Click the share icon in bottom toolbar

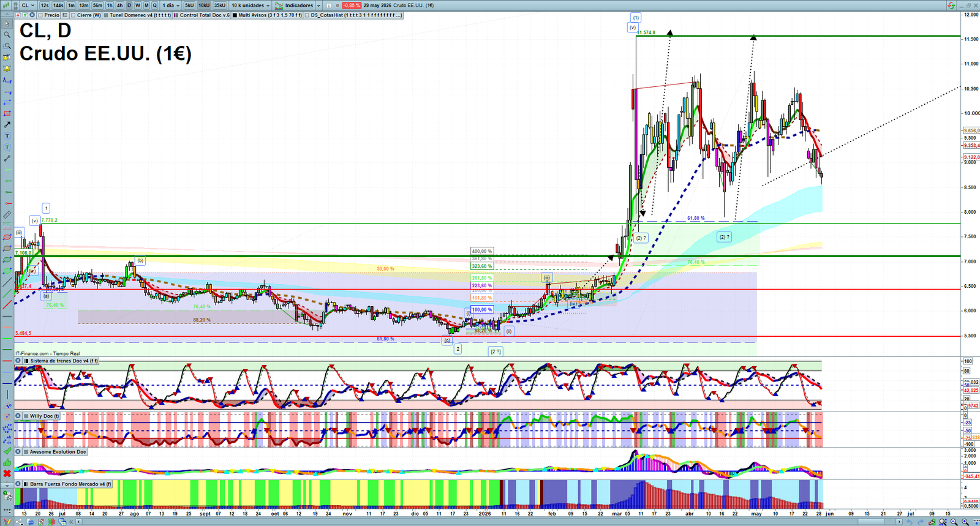(19, 522)
